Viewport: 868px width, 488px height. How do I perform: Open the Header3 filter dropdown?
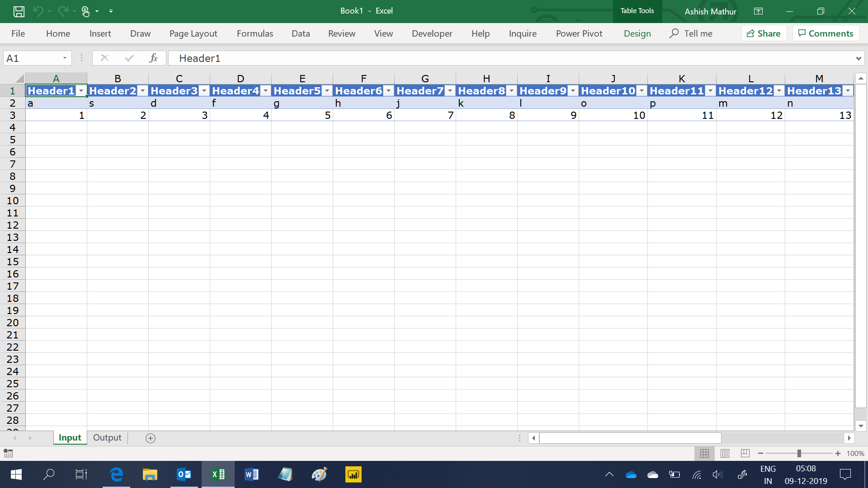pyautogui.click(x=204, y=91)
